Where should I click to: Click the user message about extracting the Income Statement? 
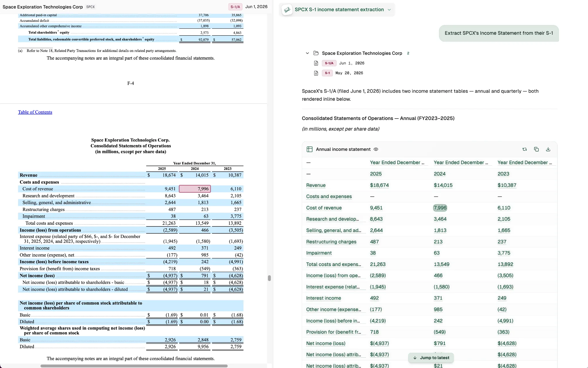pyautogui.click(x=499, y=33)
